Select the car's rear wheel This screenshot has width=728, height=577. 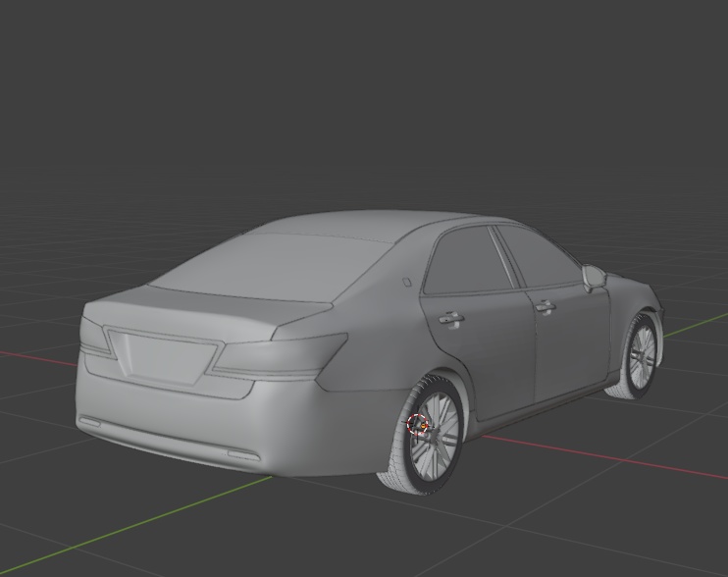point(430,437)
